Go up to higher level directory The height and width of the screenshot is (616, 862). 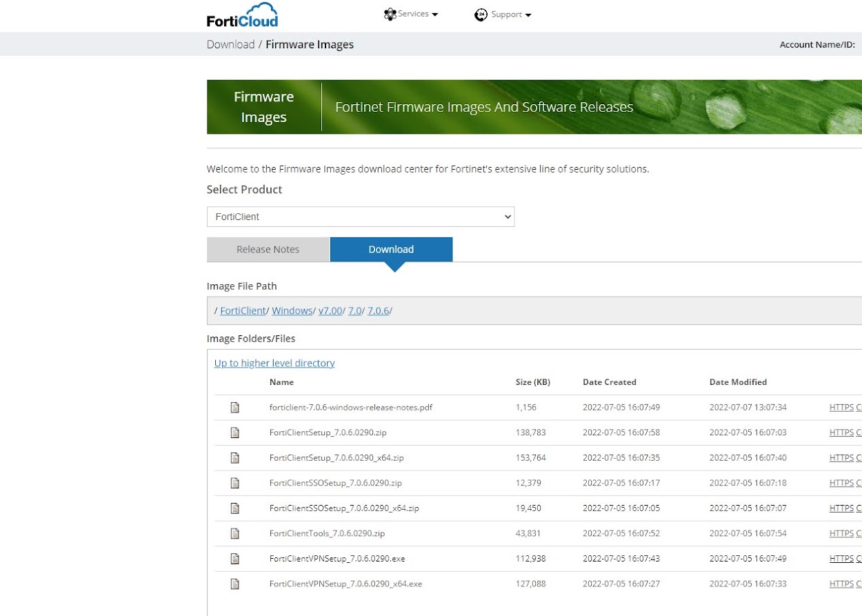click(274, 364)
